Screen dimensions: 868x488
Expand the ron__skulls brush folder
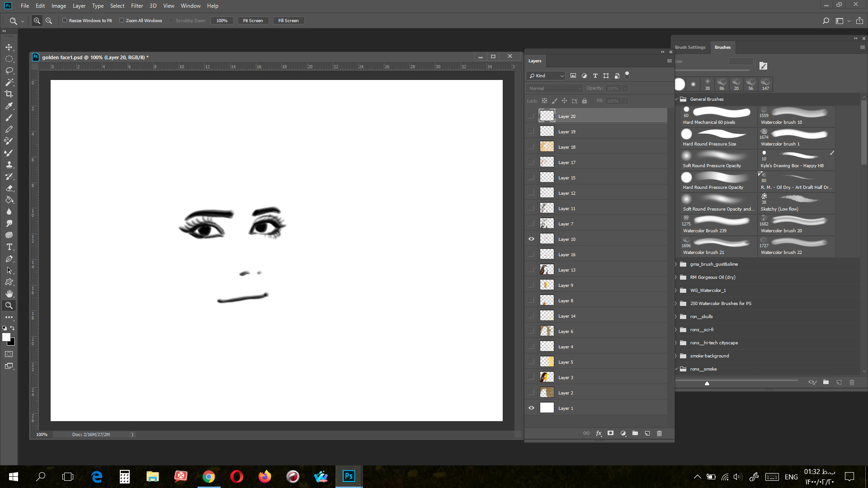point(677,317)
